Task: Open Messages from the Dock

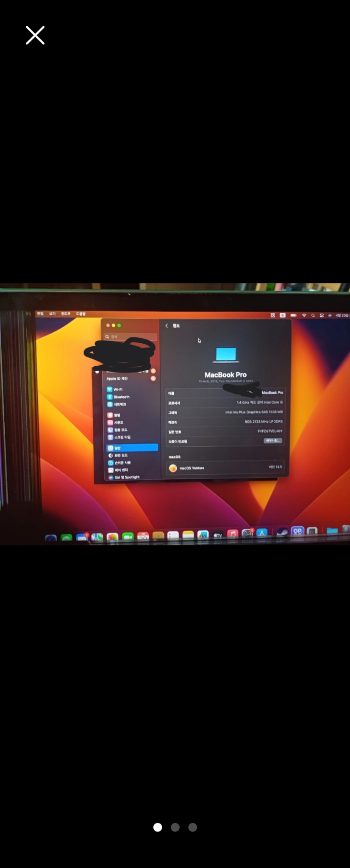Action: pyautogui.click(x=67, y=538)
